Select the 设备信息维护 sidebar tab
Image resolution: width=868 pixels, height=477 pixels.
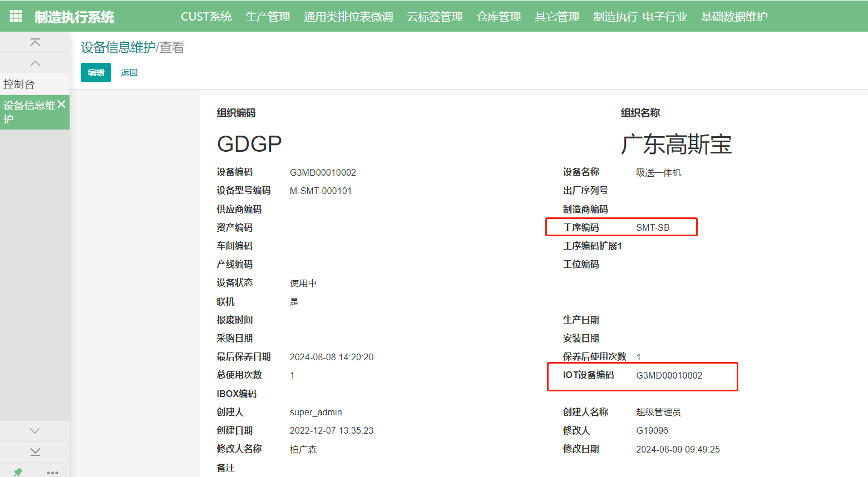tap(34, 112)
